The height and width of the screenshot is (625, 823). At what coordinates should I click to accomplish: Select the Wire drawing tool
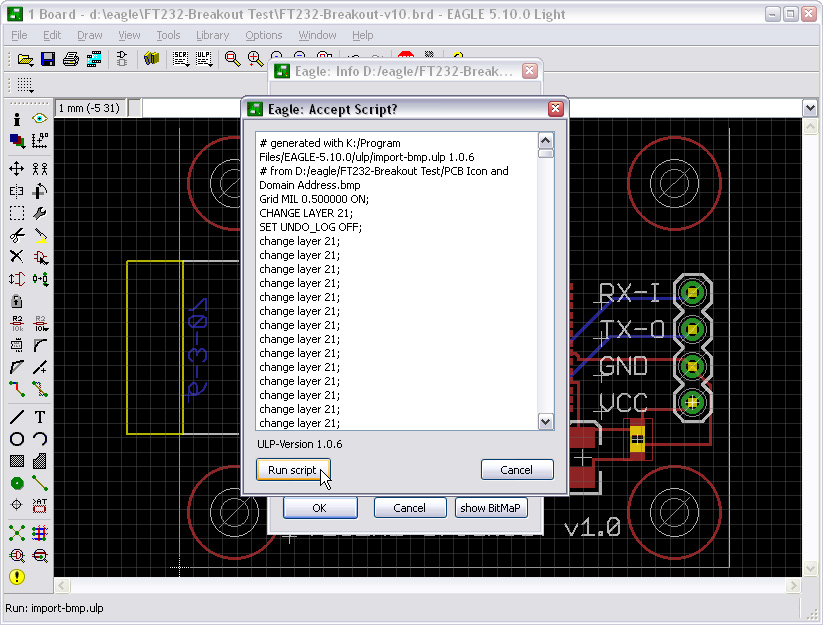[x=17, y=416]
